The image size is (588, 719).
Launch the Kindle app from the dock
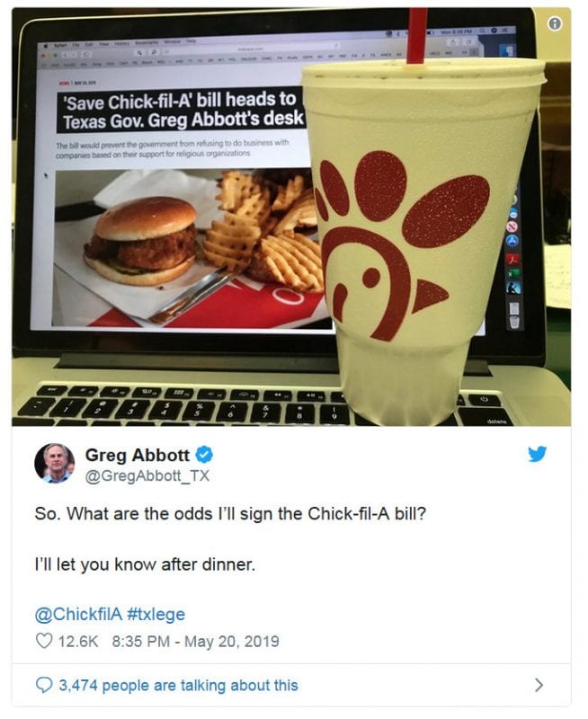(514, 288)
